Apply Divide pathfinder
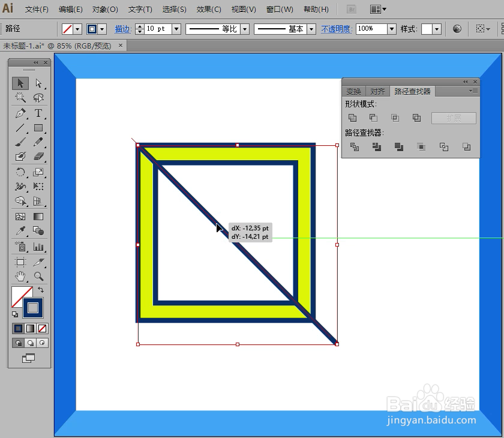The height and width of the screenshot is (438, 504). point(355,147)
